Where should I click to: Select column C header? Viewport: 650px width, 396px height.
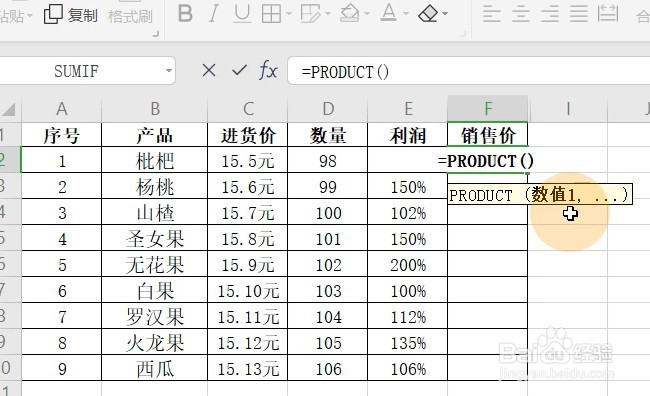248,109
